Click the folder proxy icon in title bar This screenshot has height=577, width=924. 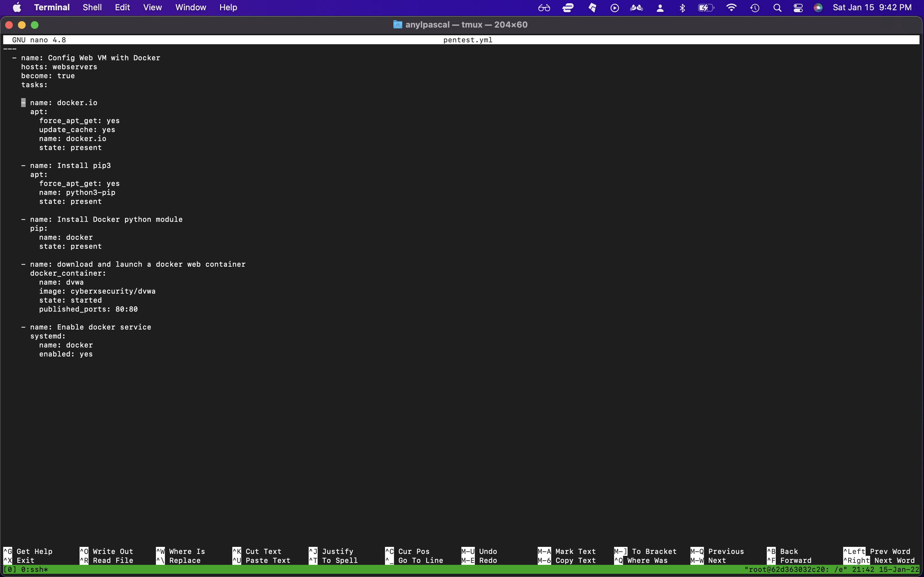tap(398, 25)
